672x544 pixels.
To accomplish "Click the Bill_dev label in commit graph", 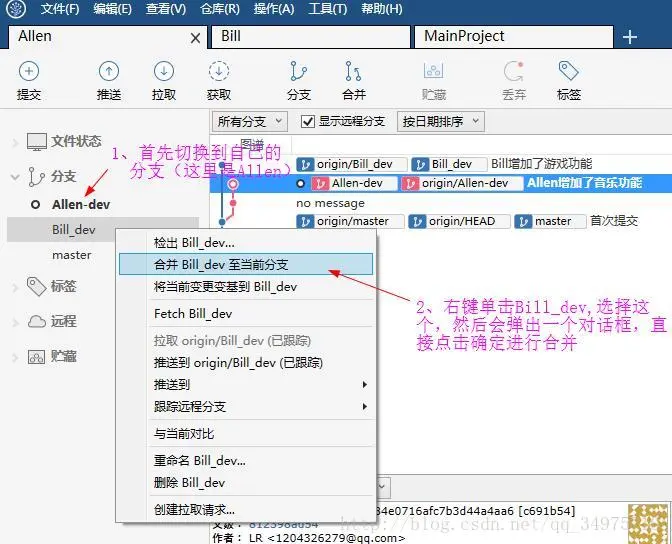I will (449, 164).
